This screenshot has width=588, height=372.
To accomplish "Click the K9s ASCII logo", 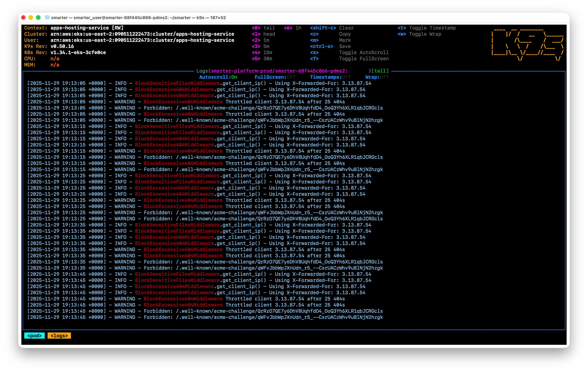I will (x=528, y=45).
